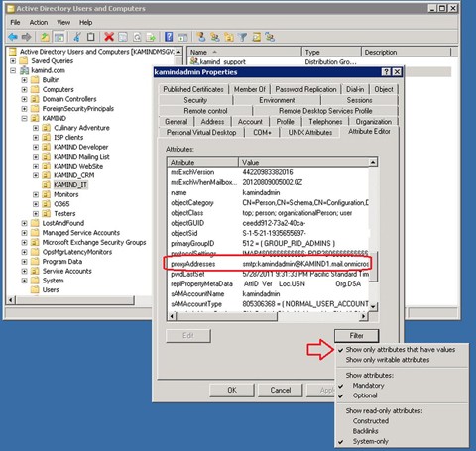Image resolution: width=476 pixels, height=451 pixels.
Task: Open the File menu
Action: [15, 23]
